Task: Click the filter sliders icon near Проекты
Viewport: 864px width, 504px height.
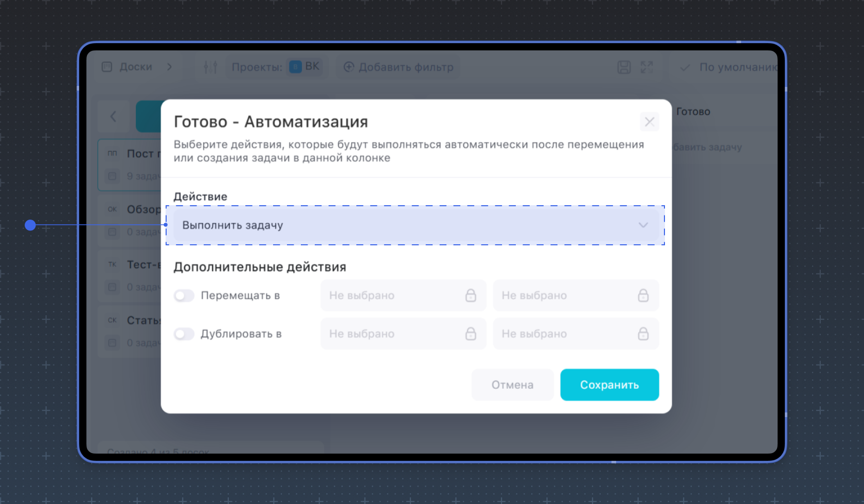Action: tap(210, 67)
